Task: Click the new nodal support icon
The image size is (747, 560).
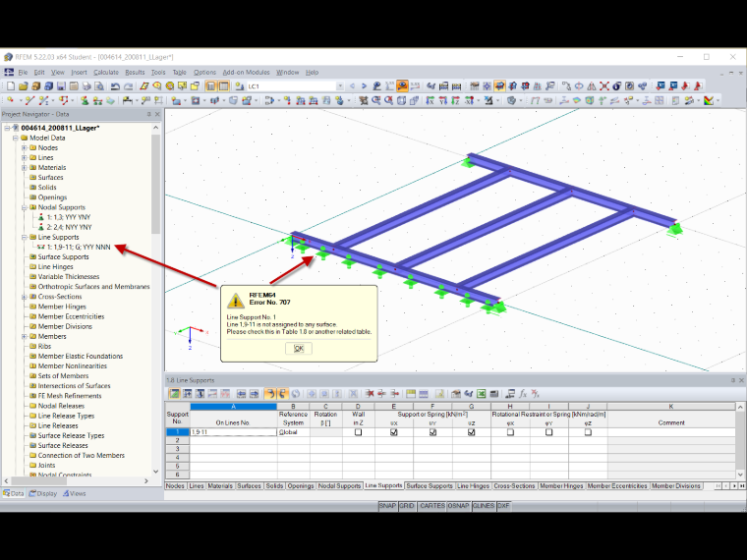Action: pyautogui.click(x=85, y=100)
